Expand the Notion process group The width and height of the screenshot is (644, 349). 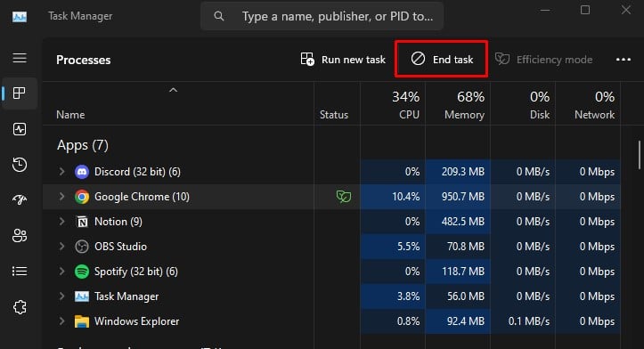pos(61,222)
